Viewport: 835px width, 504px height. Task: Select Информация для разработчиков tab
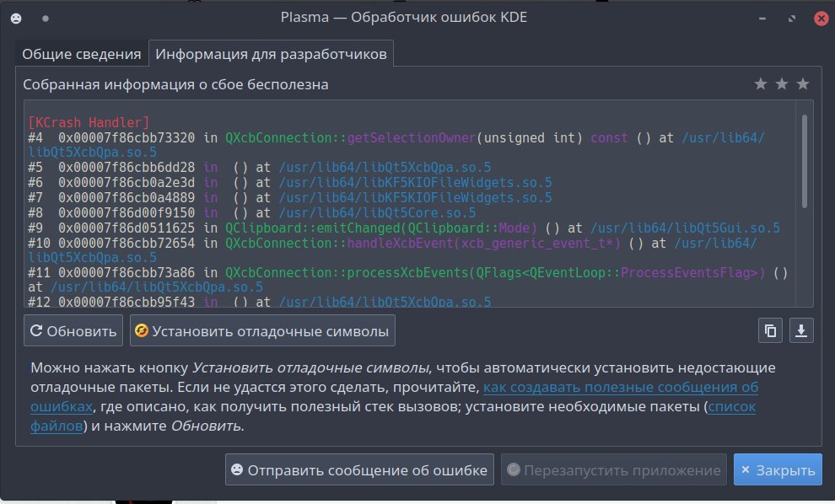click(271, 54)
